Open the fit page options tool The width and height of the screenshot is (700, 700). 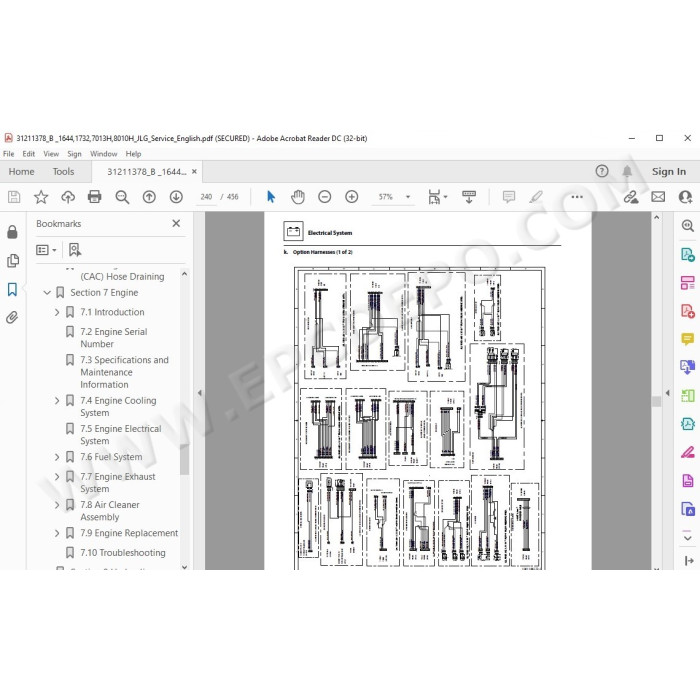[x=437, y=197]
